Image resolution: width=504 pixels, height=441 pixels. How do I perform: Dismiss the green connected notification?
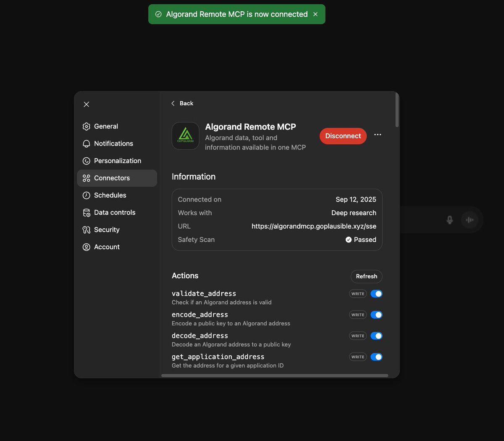coord(315,14)
